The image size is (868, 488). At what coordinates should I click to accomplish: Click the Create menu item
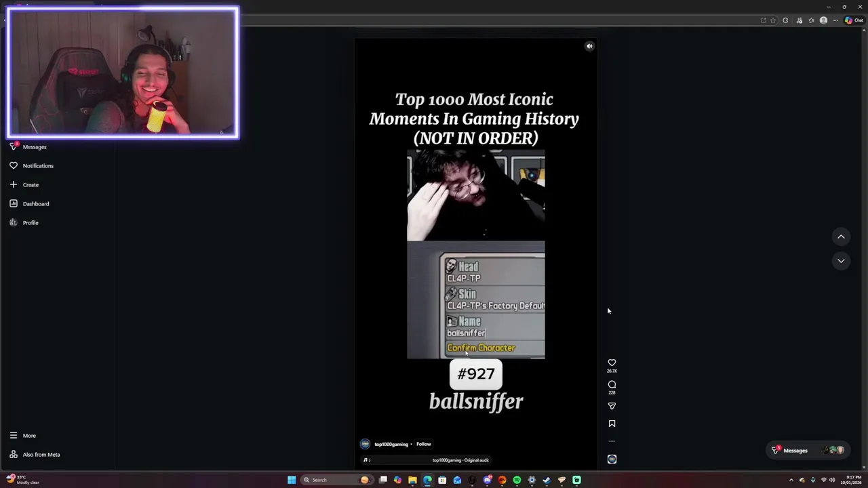pos(24,184)
